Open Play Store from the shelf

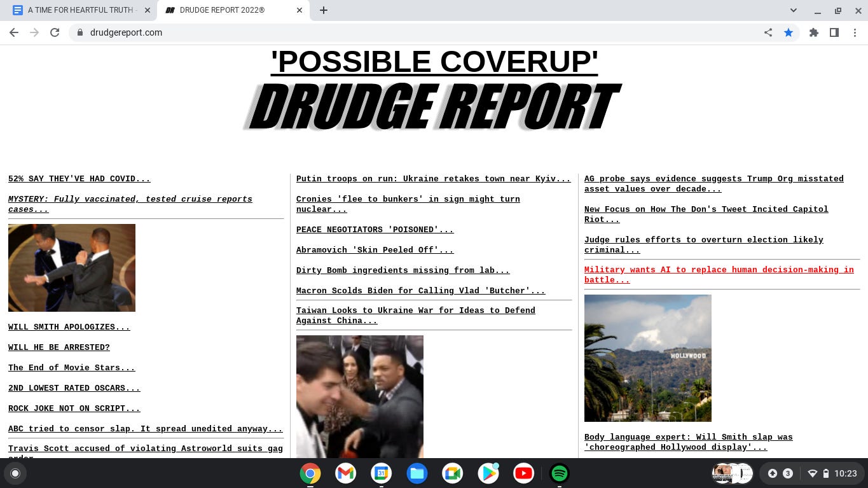pyautogui.click(x=488, y=473)
